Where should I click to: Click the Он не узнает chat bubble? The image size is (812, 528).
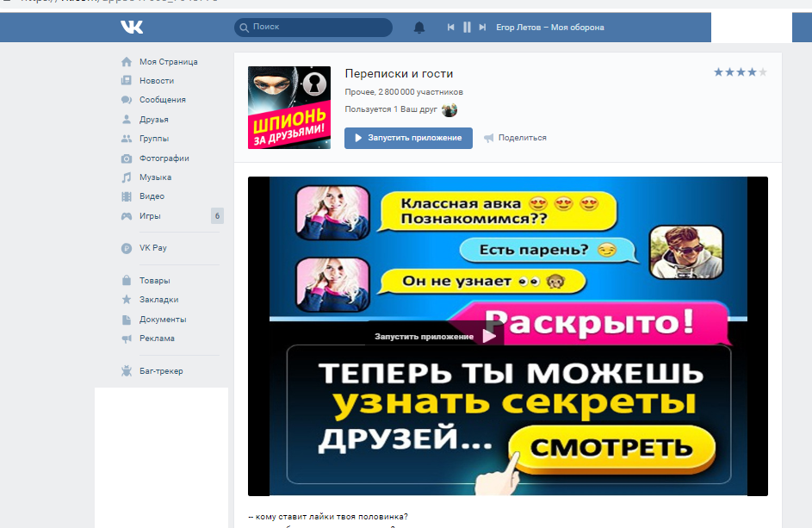[483, 282]
